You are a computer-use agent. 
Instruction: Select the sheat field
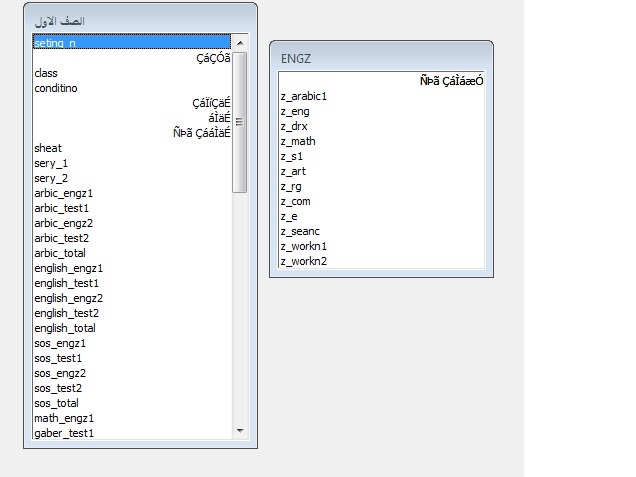pyautogui.click(x=48, y=148)
